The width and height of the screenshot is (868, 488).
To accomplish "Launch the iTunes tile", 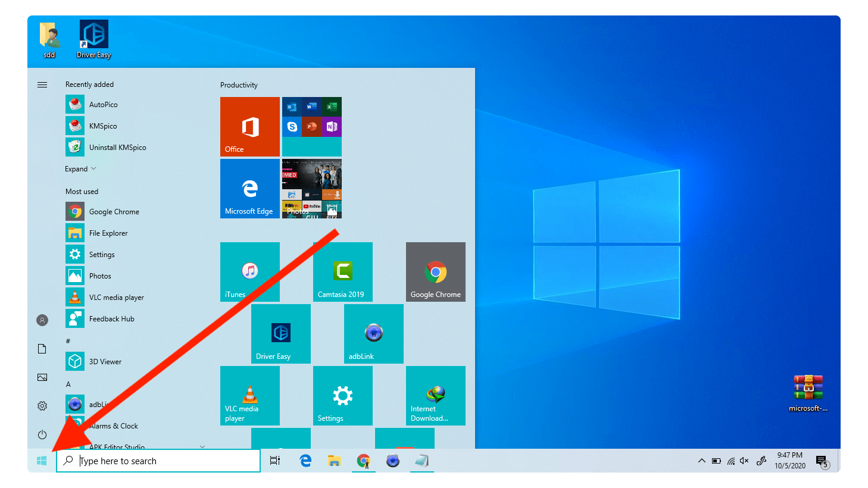I will [x=249, y=272].
